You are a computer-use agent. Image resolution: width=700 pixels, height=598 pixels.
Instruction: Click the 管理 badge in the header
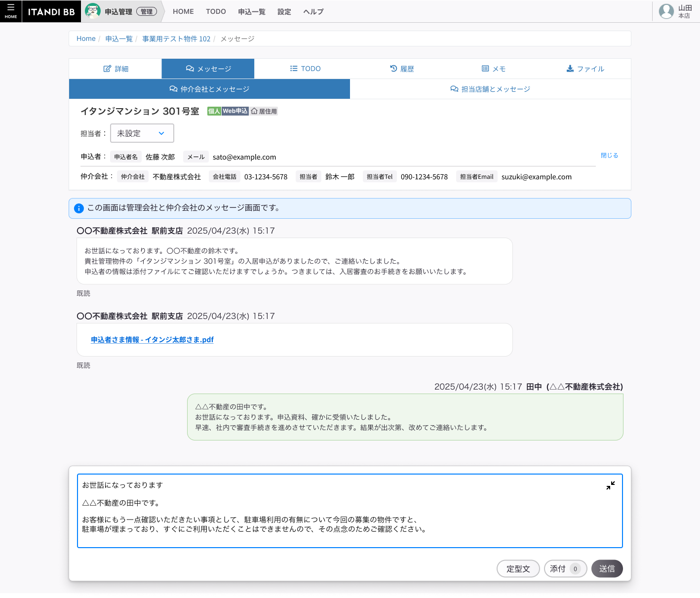(x=147, y=11)
